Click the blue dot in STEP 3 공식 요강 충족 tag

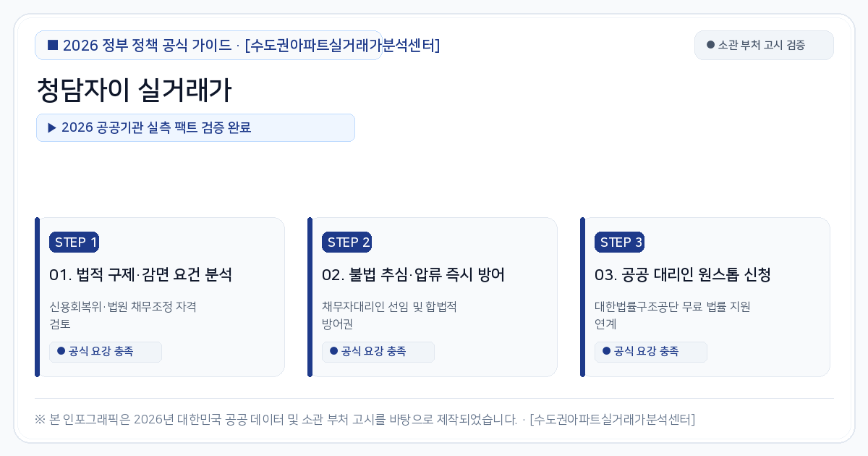click(x=606, y=351)
